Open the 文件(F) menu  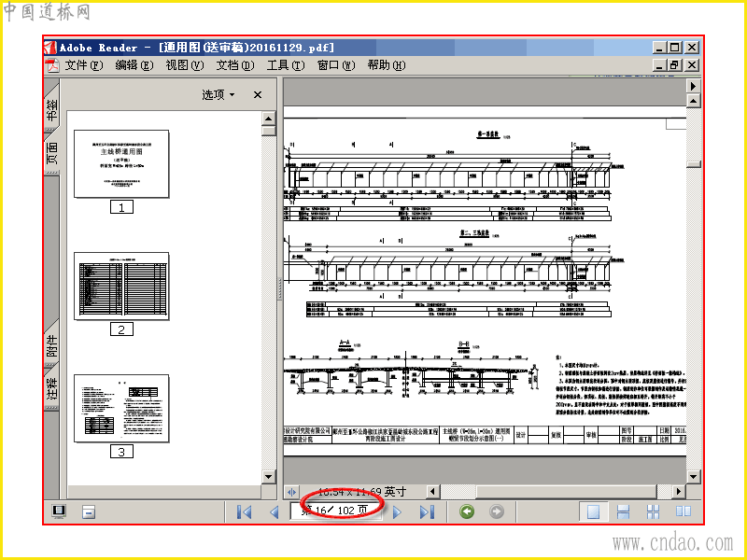click(84, 65)
